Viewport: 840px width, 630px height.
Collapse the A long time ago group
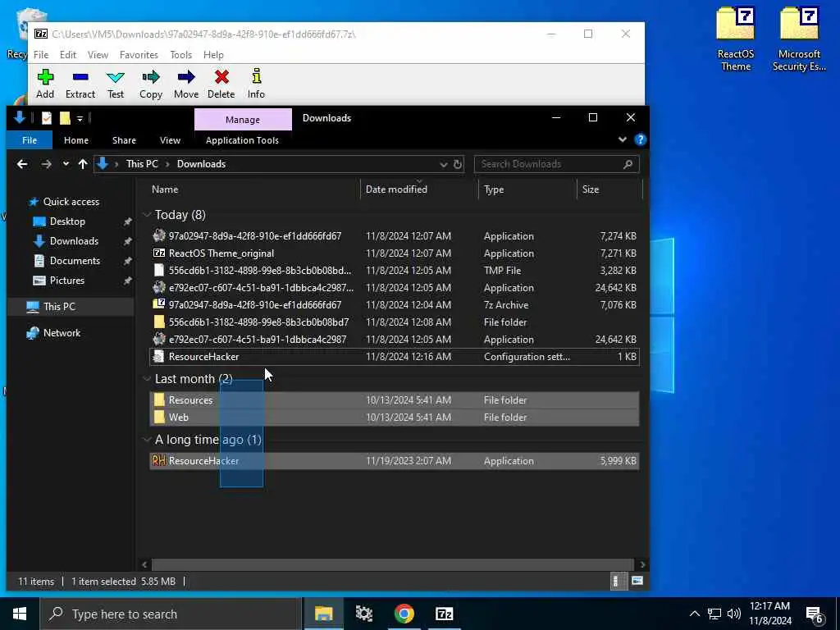[x=146, y=440]
